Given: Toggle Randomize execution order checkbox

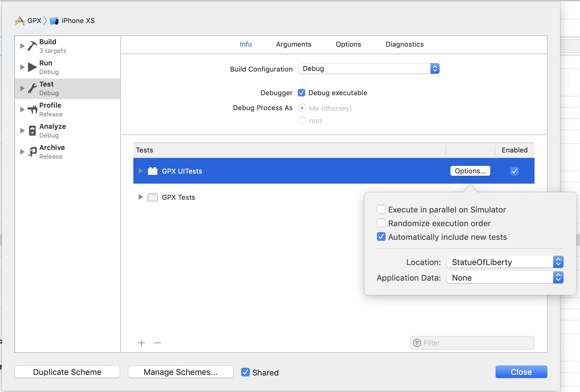Looking at the screenshot, I should click(381, 223).
